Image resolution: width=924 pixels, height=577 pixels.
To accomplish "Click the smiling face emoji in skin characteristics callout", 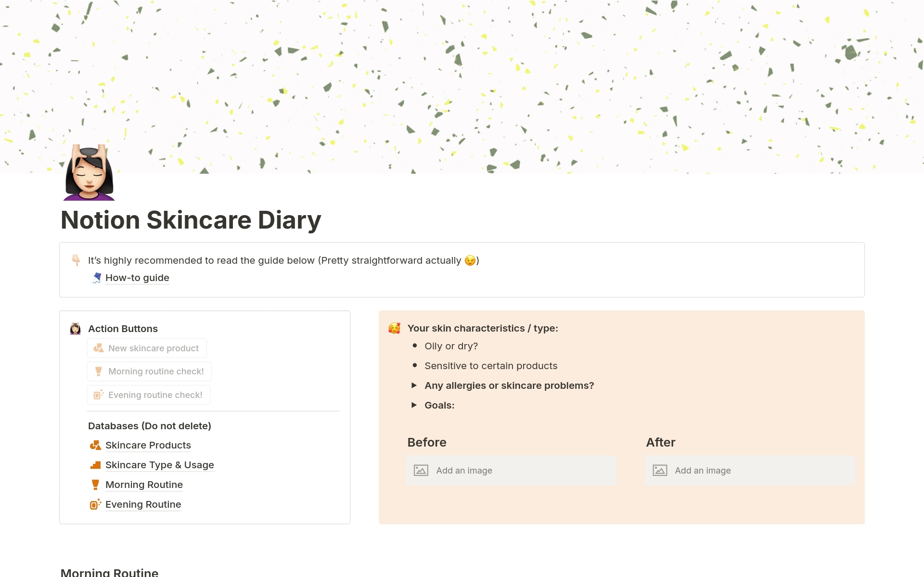I will (393, 328).
